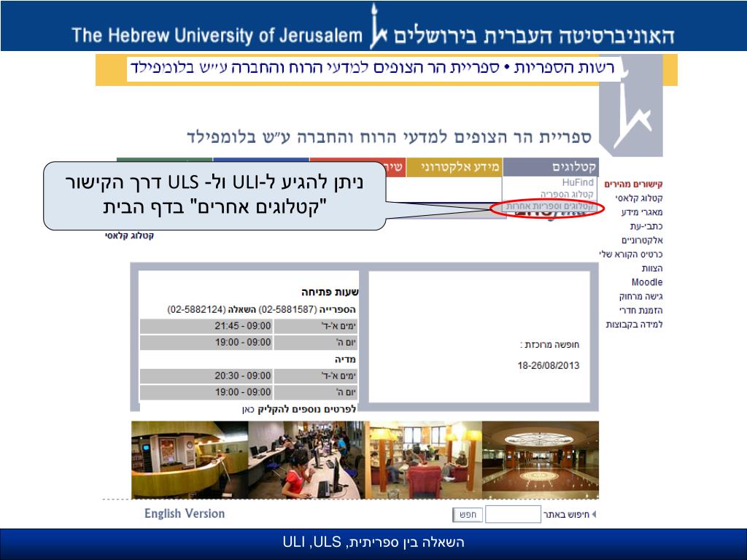Switch to English Version

(x=185, y=514)
